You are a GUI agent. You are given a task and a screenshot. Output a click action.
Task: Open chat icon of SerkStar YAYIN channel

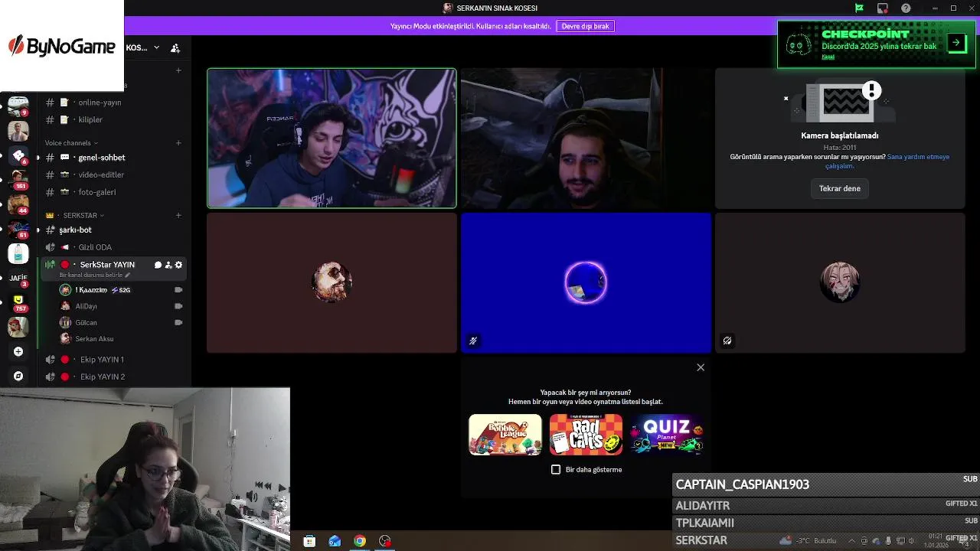click(158, 265)
